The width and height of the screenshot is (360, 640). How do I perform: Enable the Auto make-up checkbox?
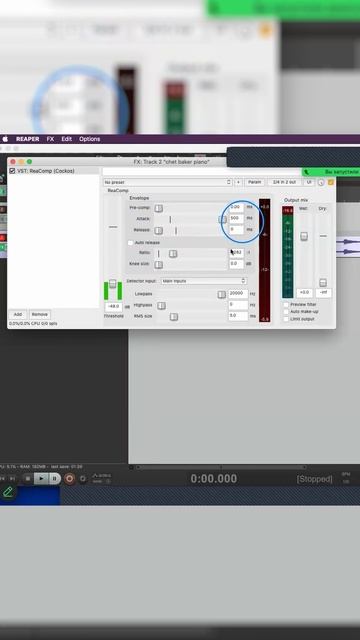(x=286, y=312)
